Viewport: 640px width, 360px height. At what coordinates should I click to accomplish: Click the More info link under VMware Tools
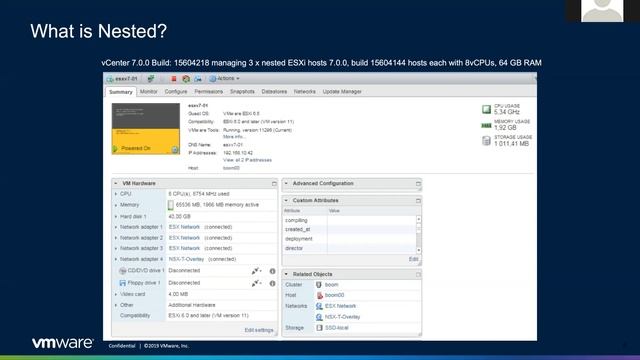tap(234, 137)
